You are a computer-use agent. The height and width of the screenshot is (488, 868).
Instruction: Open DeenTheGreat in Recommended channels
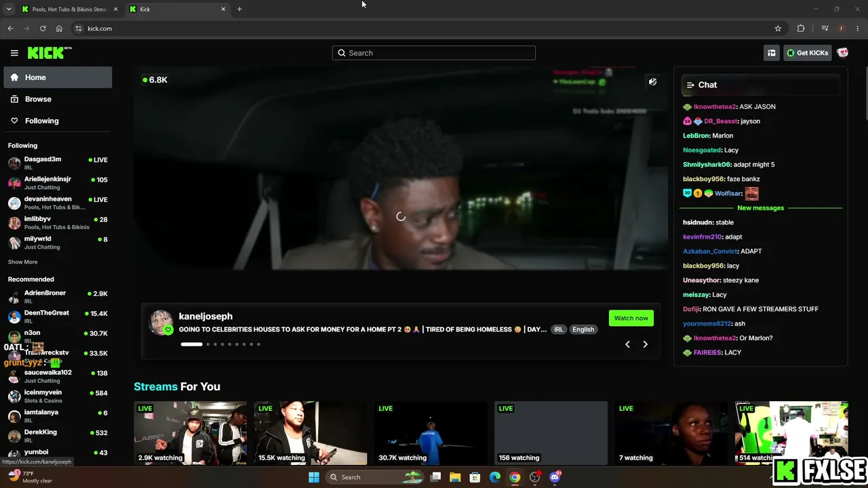[x=58, y=317]
